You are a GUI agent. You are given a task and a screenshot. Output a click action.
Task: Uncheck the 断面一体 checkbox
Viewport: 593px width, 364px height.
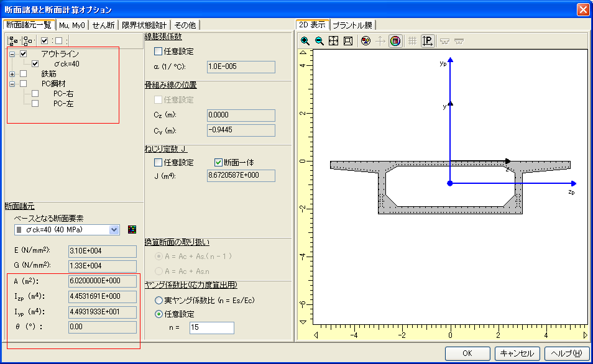tap(218, 163)
